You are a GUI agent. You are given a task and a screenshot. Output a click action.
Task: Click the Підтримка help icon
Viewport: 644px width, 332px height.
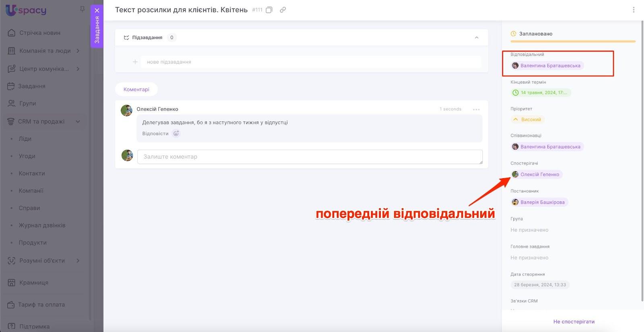[x=12, y=326]
